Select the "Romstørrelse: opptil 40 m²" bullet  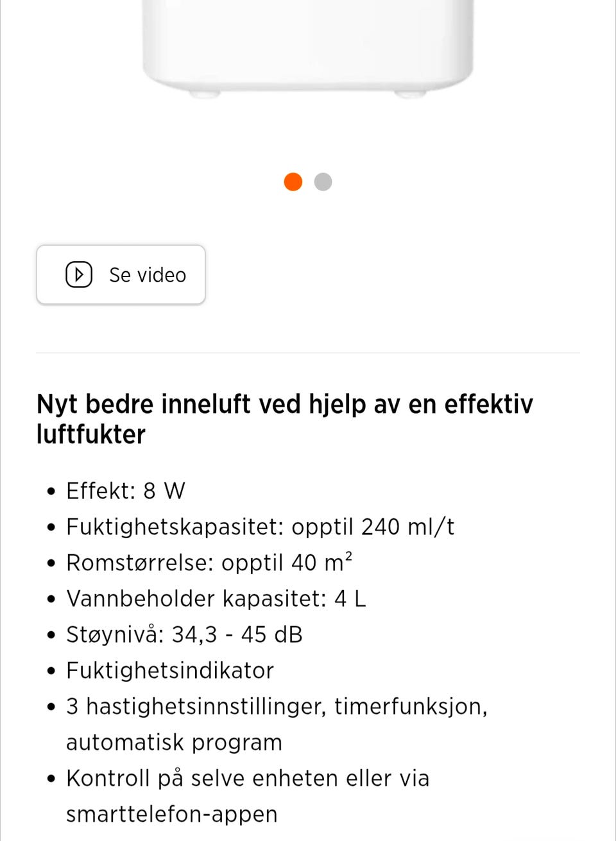click(x=209, y=562)
